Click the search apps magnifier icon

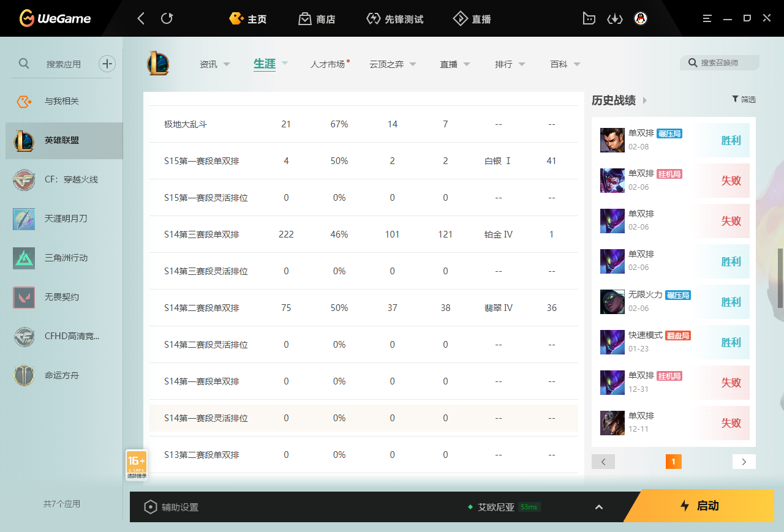coord(24,63)
